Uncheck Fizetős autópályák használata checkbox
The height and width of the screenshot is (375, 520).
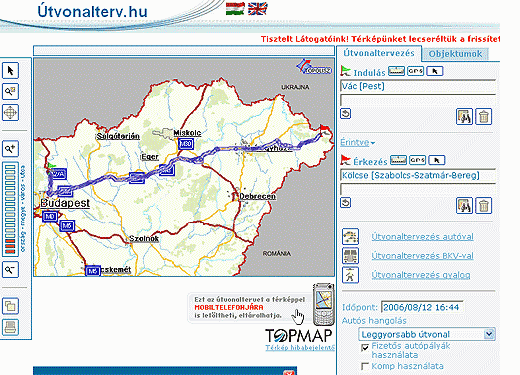tap(365, 348)
